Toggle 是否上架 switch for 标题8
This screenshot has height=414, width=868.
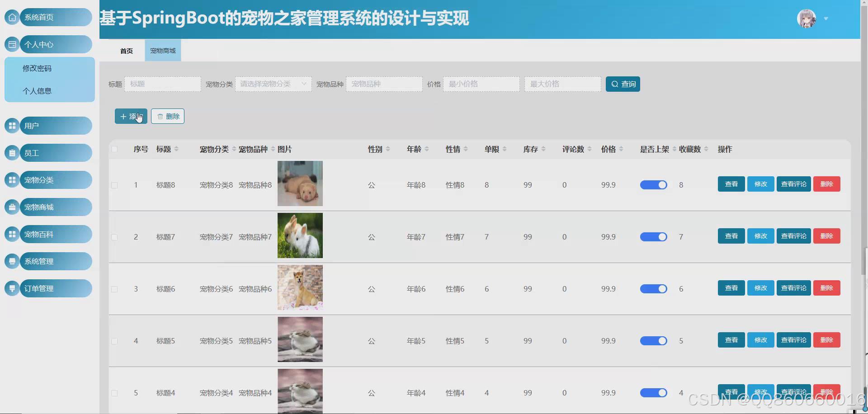[653, 185]
